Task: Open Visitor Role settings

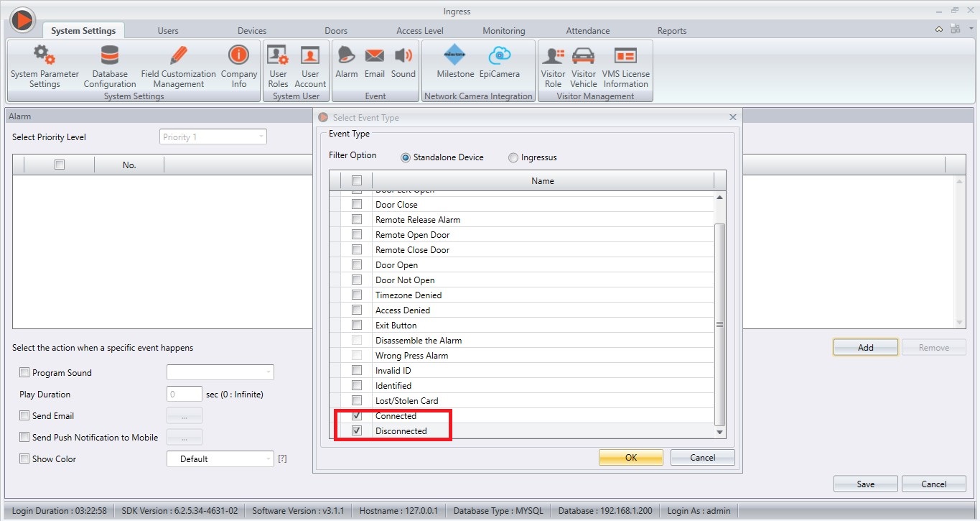Action: pos(553,67)
